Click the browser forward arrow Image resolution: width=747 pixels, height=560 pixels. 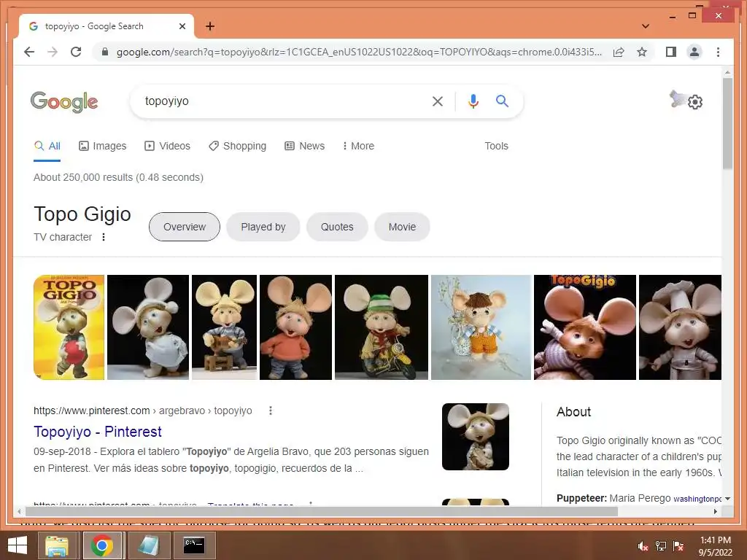(x=53, y=52)
